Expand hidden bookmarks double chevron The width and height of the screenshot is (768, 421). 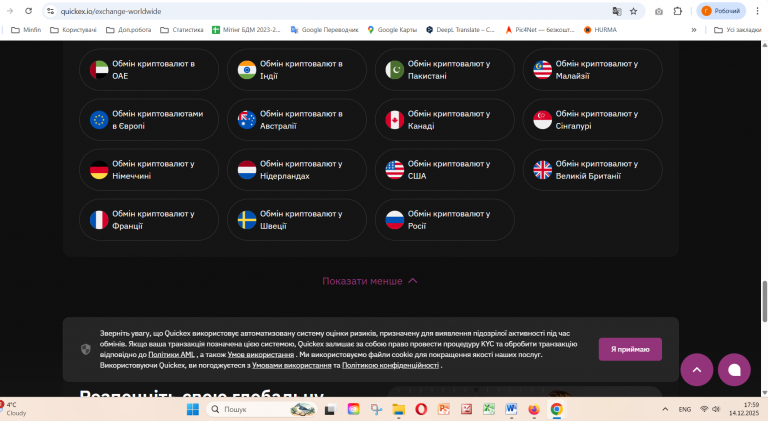(x=694, y=30)
